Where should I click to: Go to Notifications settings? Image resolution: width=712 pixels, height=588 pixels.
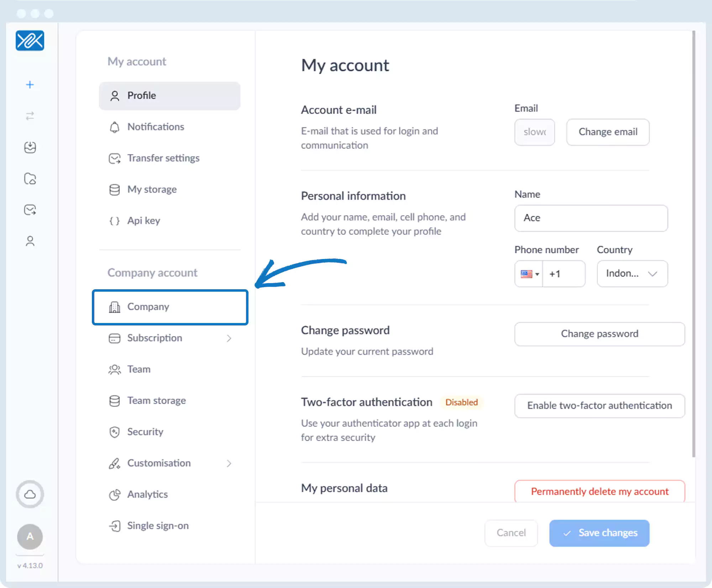coord(156,127)
